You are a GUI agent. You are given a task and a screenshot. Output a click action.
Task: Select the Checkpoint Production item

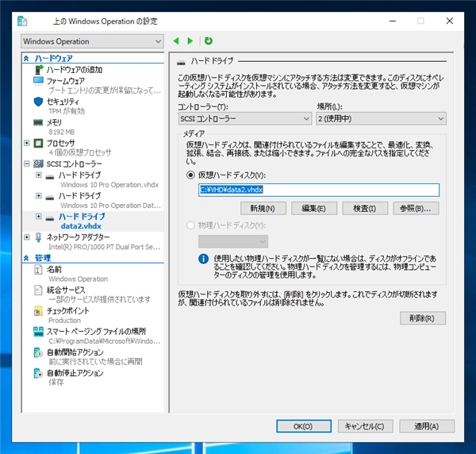(x=93, y=315)
